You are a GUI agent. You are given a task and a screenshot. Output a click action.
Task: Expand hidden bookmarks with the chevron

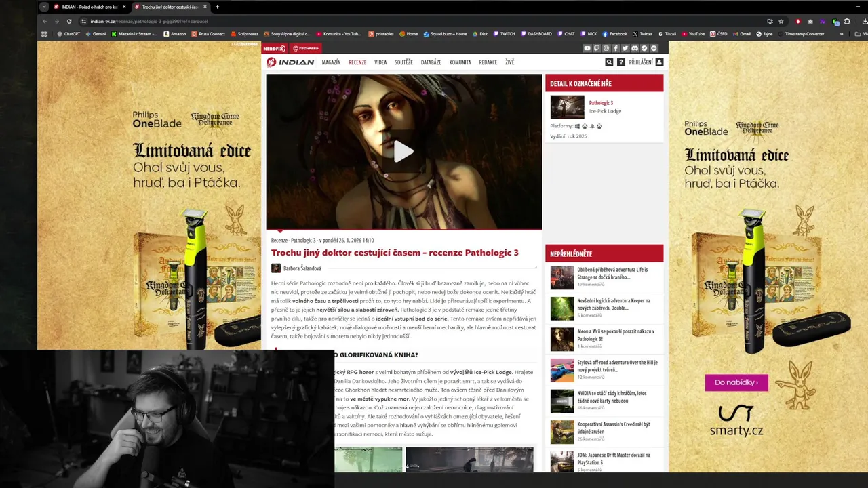(x=842, y=33)
